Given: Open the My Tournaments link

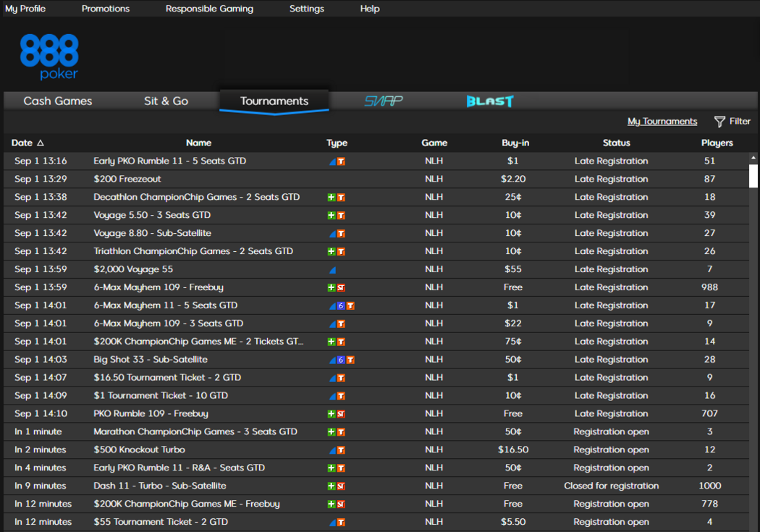Looking at the screenshot, I should 662,122.
